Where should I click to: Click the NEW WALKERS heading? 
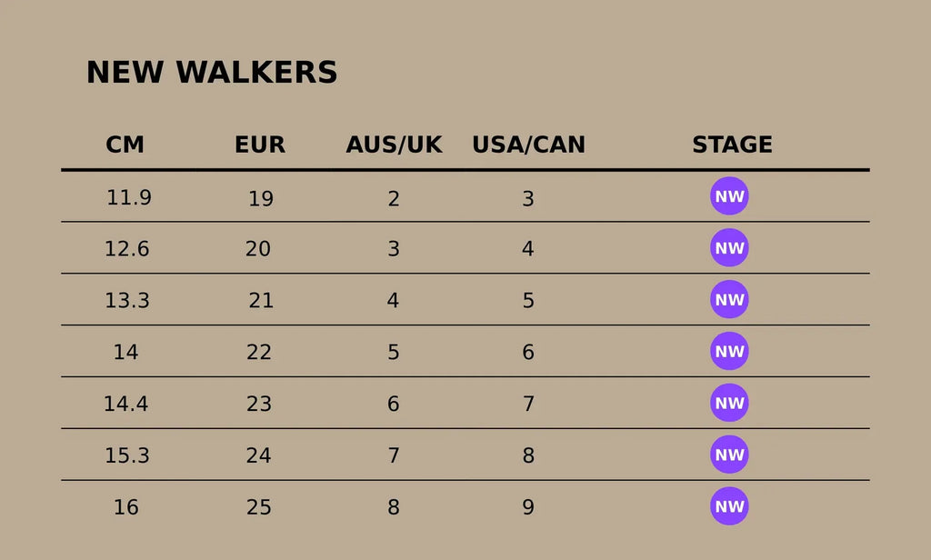point(212,73)
